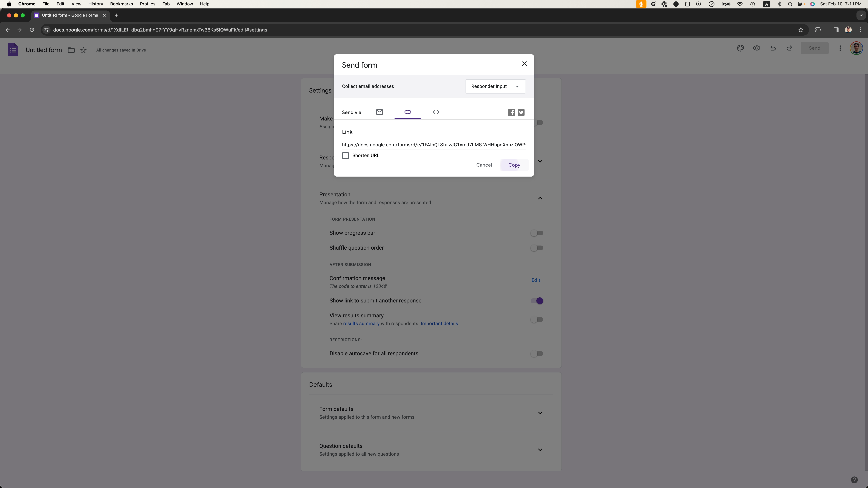Image resolution: width=868 pixels, height=488 pixels.
Task: Open the Google account avatar
Action: click(x=856, y=48)
